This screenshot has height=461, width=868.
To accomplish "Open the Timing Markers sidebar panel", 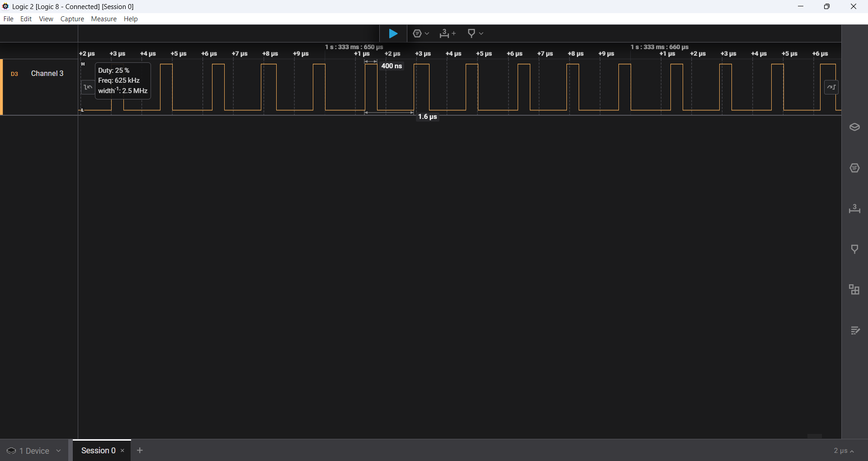I will [x=854, y=249].
